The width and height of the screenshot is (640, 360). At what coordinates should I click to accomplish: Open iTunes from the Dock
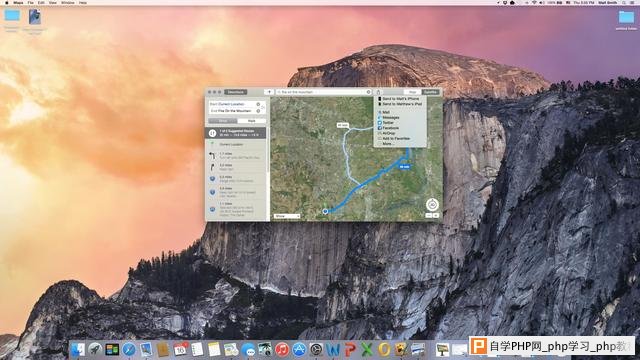pos(282,350)
